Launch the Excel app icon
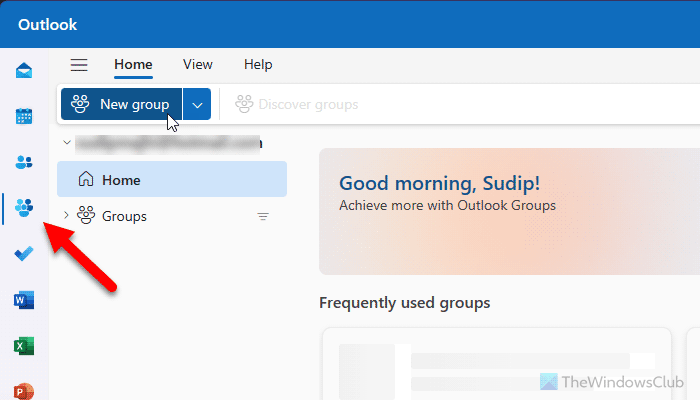This screenshot has height=400, width=700. tap(24, 346)
